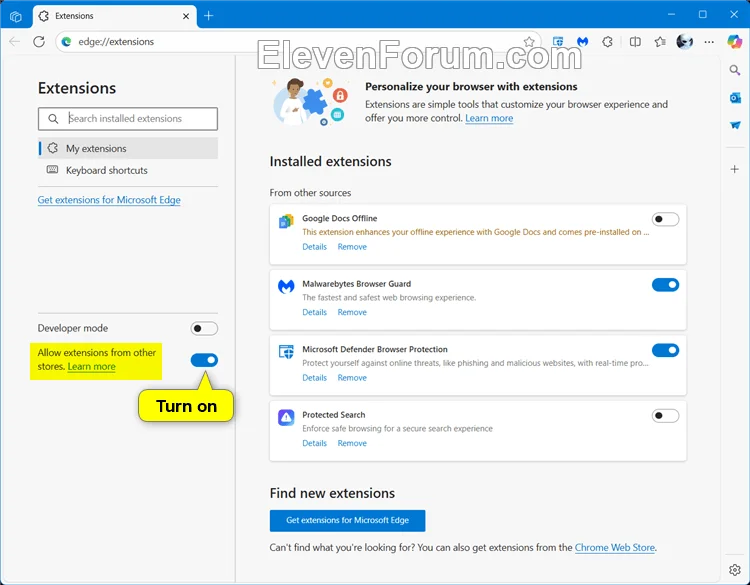Image resolution: width=750 pixels, height=585 pixels.
Task: Open the Extensions puzzle toolbar icon
Action: [x=607, y=42]
